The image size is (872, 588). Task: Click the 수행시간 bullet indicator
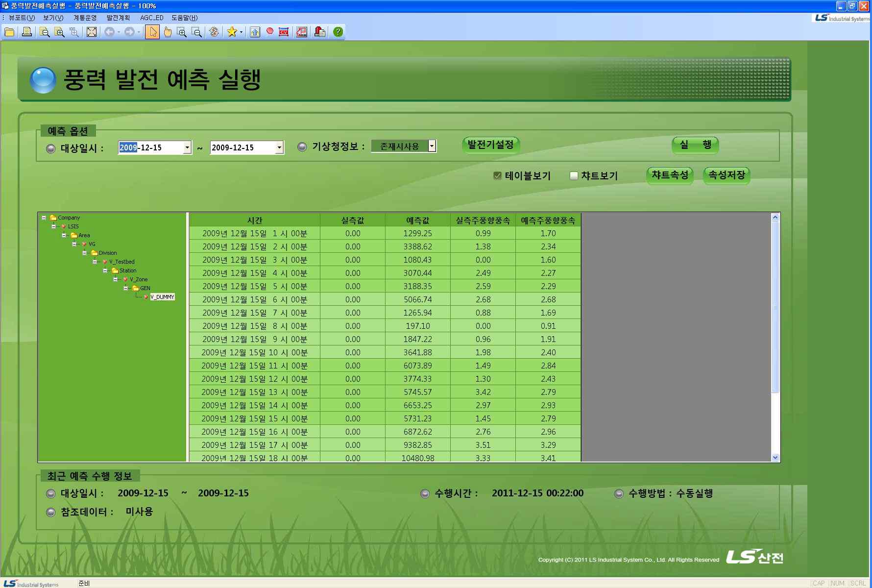coord(425,493)
